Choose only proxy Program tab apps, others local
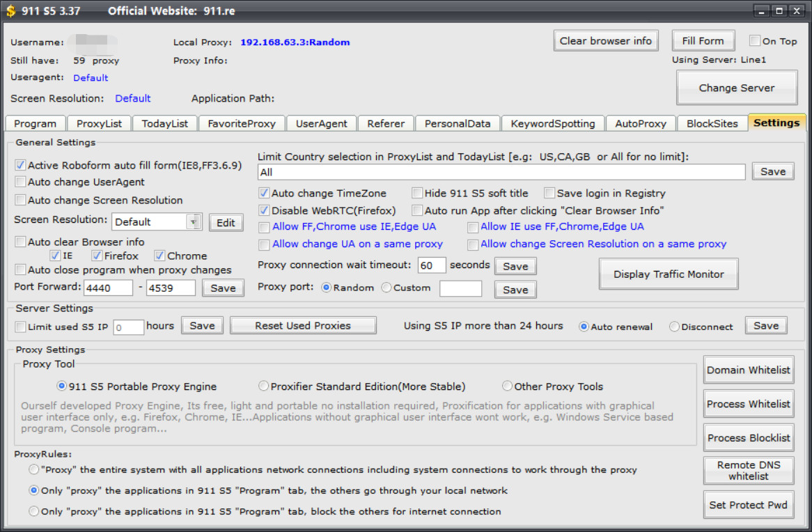 pyautogui.click(x=33, y=490)
